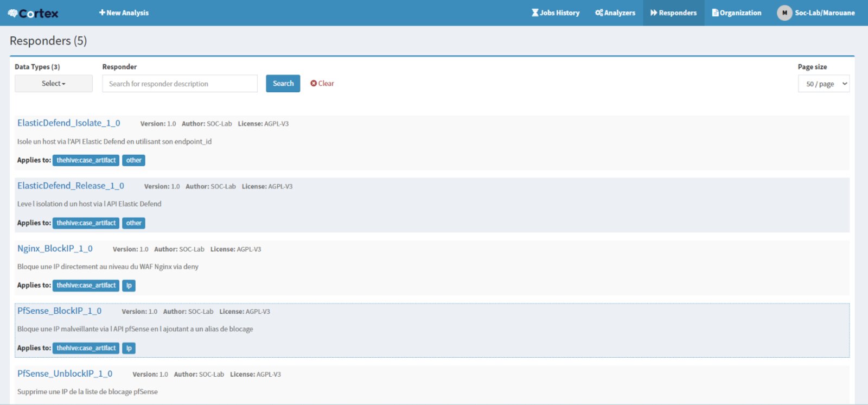Screen dimensions: 868x405
Task: Open the Responders tab
Action: point(673,13)
